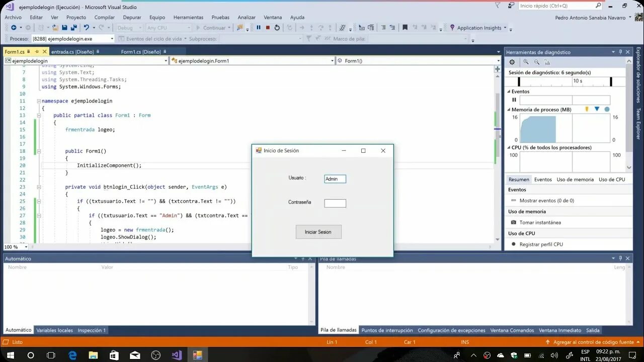This screenshot has height=362, width=644.
Task: Click Mostrar eventos (0 de 0) link
Action: tap(547, 201)
